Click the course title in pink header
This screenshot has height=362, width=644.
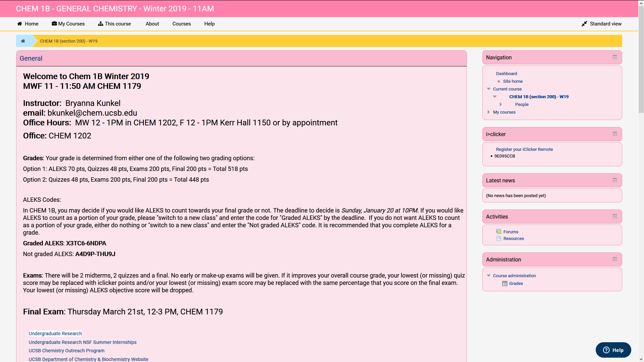[x=115, y=9]
